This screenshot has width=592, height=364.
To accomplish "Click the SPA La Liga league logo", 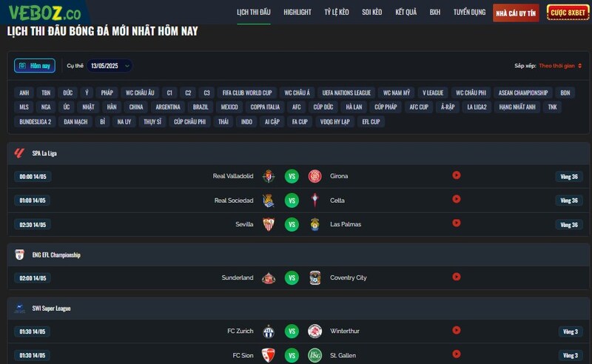I will point(19,153).
